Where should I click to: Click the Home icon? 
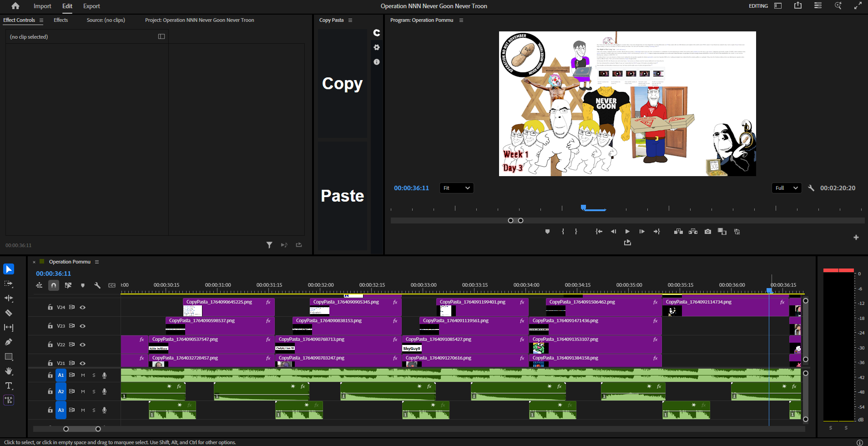click(15, 6)
